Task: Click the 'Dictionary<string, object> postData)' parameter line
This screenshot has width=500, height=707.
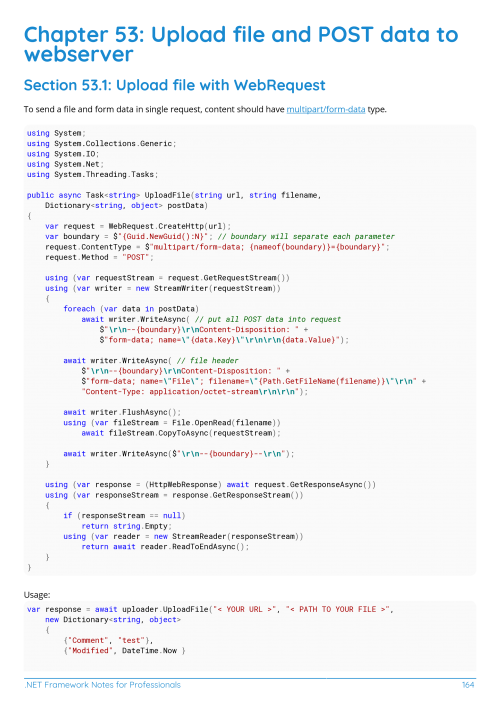Action: [x=126, y=206]
